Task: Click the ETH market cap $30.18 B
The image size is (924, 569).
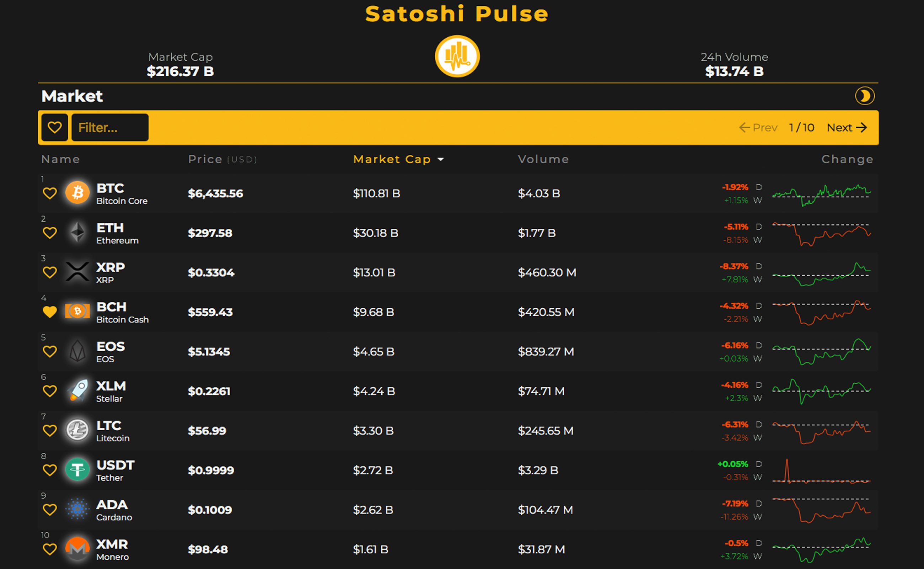Action: pos(375,233)
